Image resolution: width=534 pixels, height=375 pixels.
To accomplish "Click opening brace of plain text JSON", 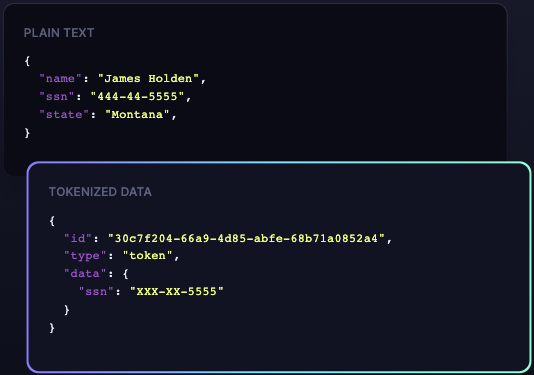I will point(27,61).
